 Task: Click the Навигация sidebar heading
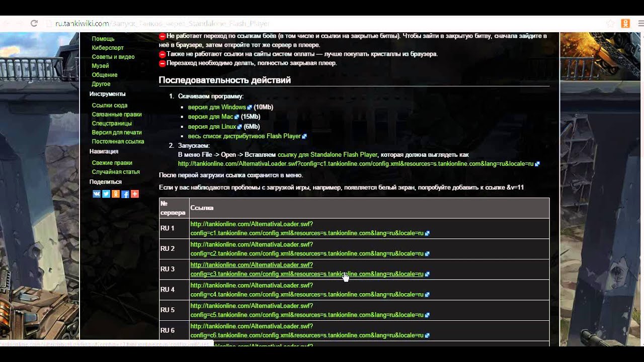pyautogui.click(x=104, y=151)
